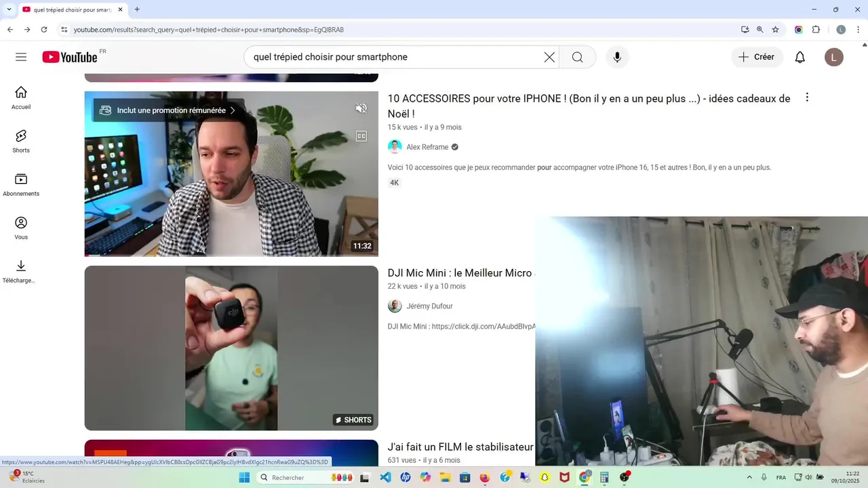Open File Explorer from the taskbar

click(445, 477)
